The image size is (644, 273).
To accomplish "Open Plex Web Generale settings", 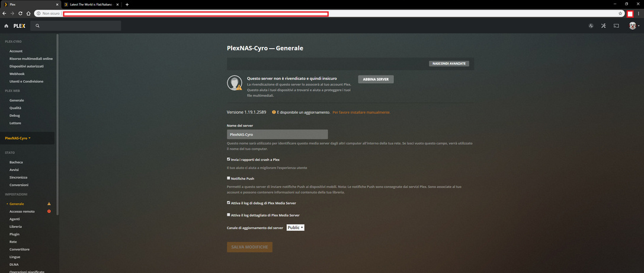I will tap(17, 100).
